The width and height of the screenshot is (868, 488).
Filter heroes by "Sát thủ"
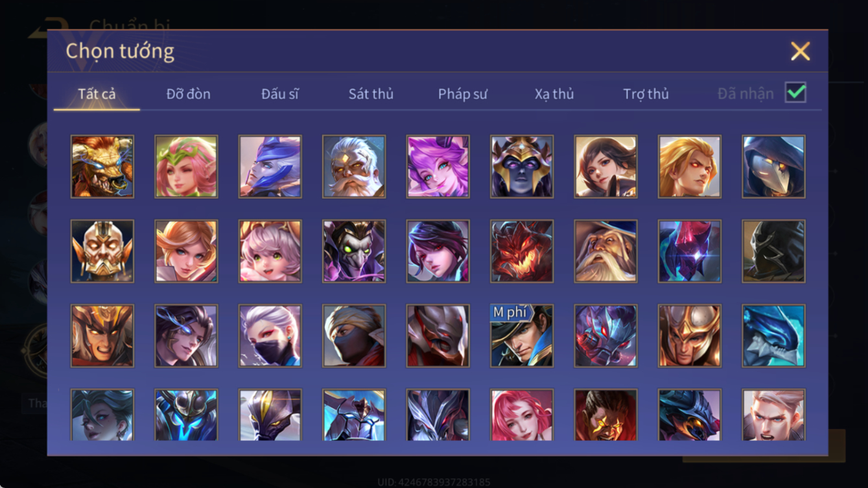pyautogui.click(x=371, y=94)
